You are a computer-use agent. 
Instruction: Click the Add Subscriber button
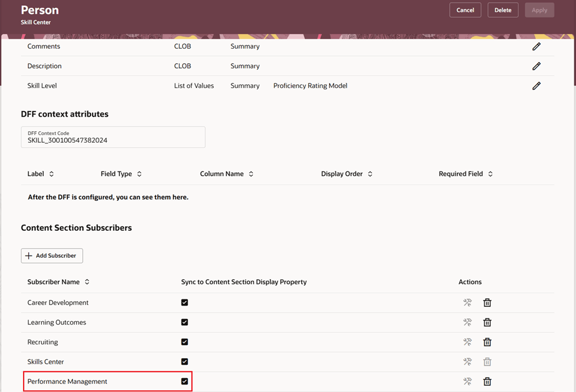point(52,256)
